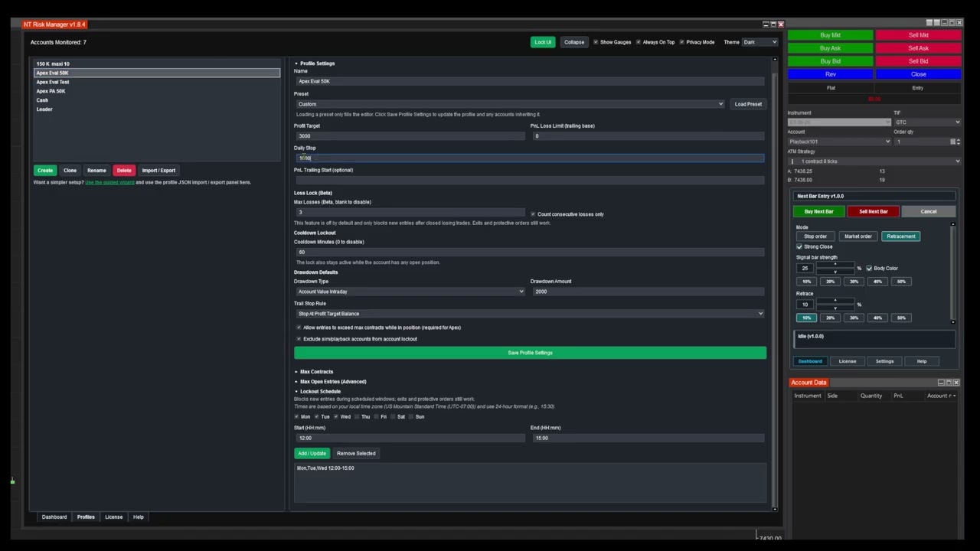
Task: Open the License tab in Next Bar Entry
Action: [x=848, y=361]
